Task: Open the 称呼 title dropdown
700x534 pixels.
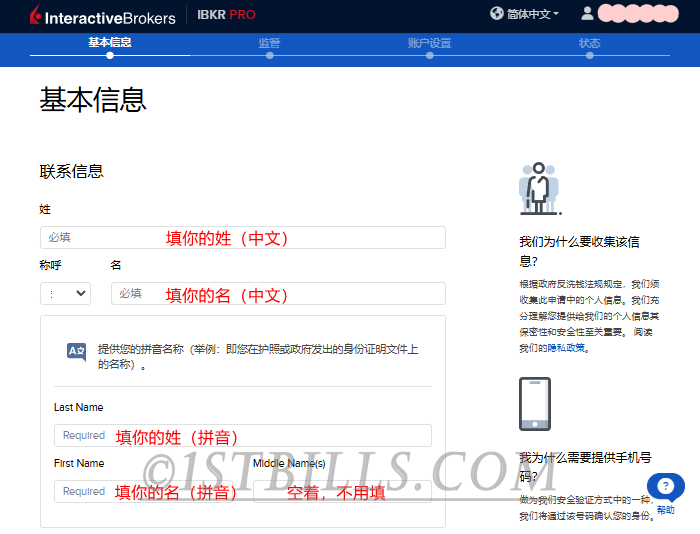Action: pos(65,293)
